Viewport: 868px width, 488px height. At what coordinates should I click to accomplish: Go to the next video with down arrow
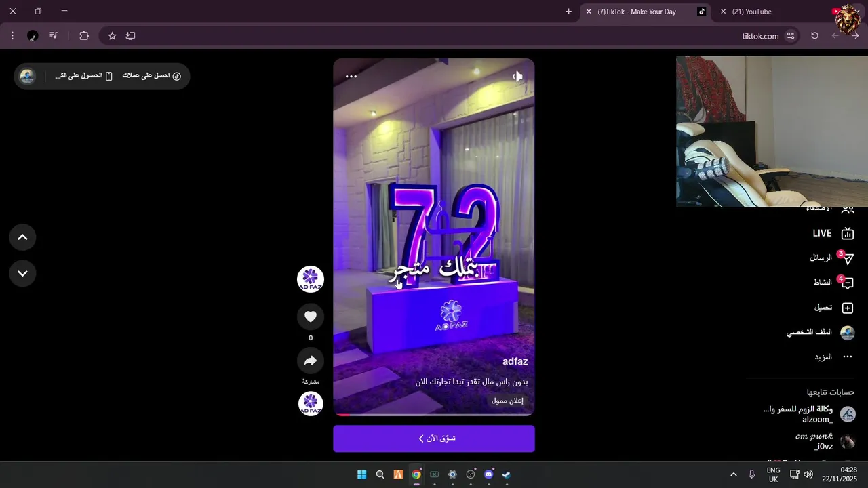click(x=22, y=273)
